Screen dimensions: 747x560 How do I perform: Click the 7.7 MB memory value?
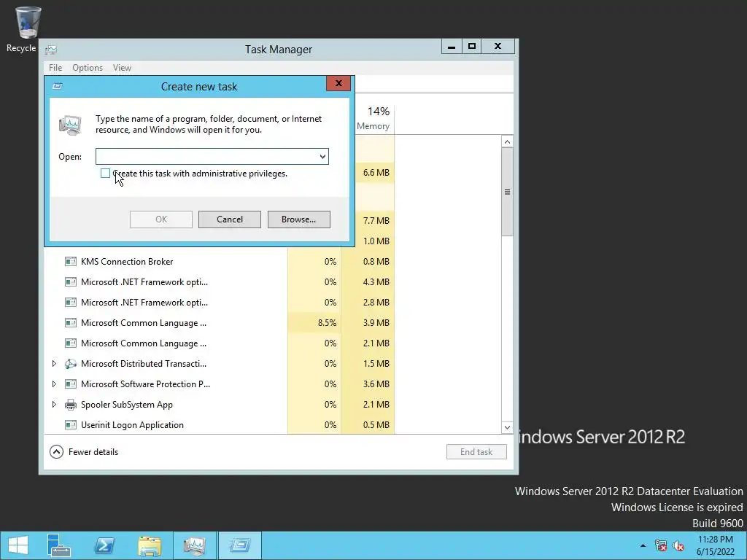[376, 220]
